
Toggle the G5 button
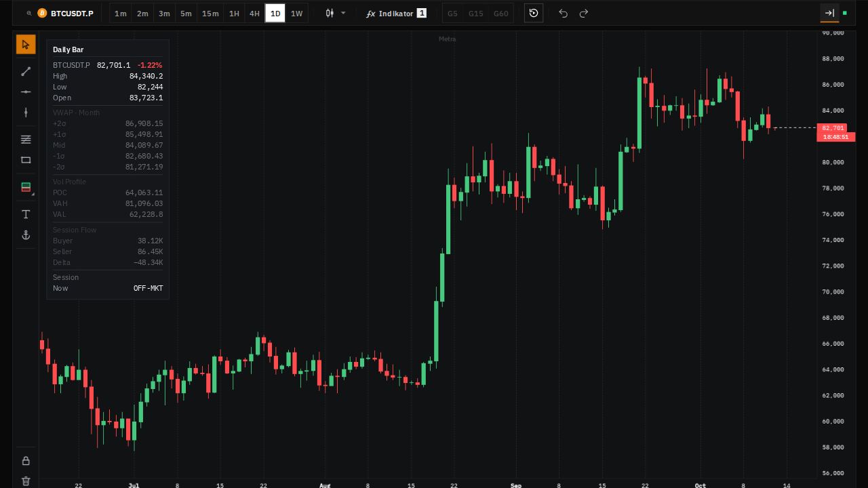452,14
